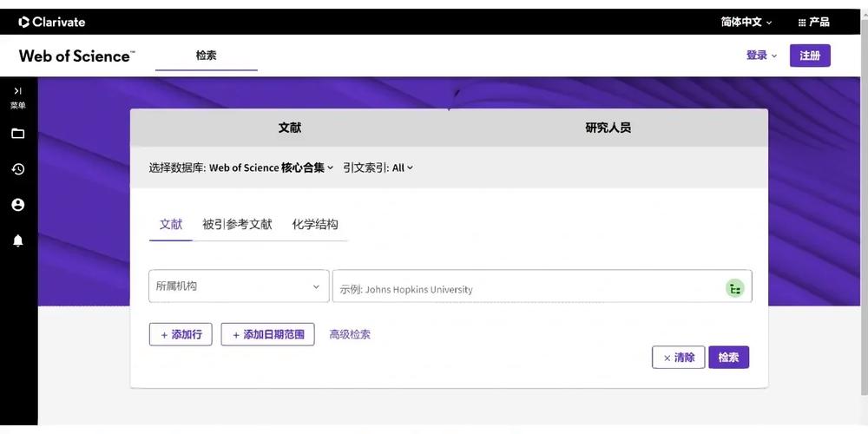868x434 pixels.
Task: Open the folder icon in sidebar
Action: coord(17,134)
